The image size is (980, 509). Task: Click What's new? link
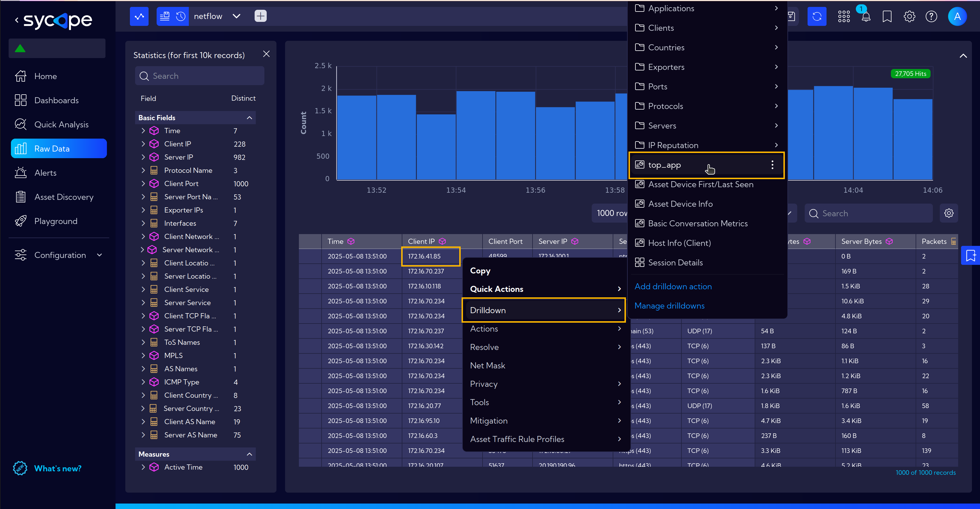tap(57, 469)
